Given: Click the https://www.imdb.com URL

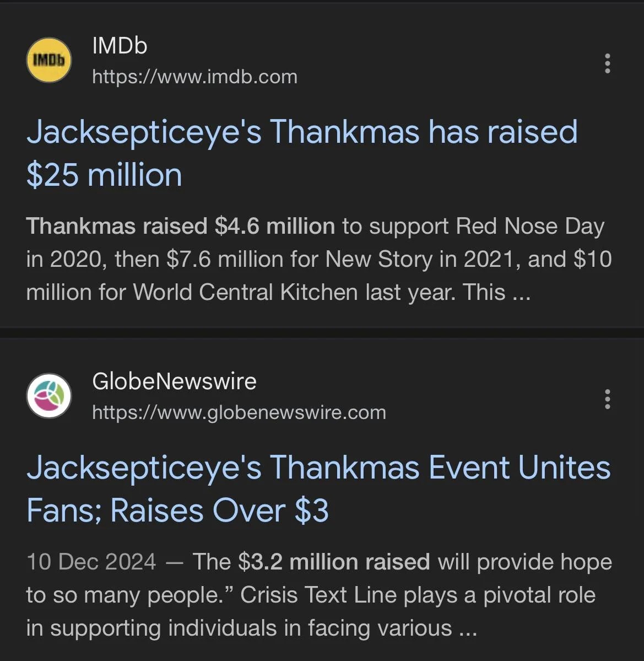Looking at the screenshot, I should [194, 77].
